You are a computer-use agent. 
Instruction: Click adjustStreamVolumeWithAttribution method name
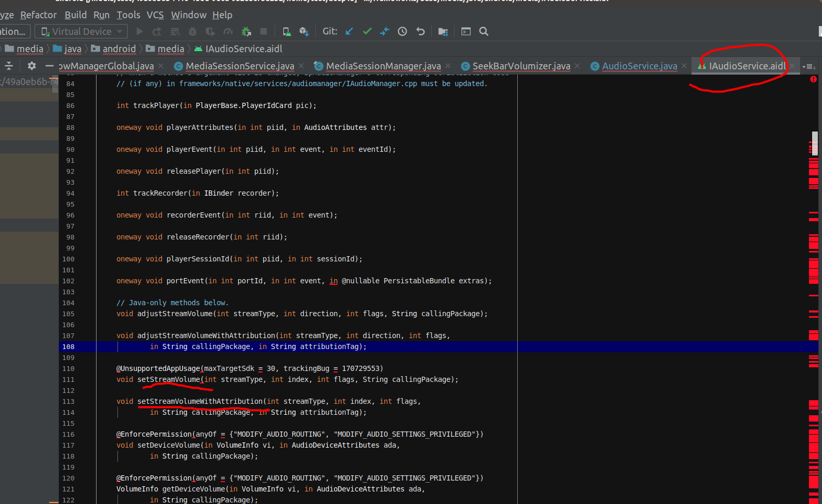click(x=206, y=335)
